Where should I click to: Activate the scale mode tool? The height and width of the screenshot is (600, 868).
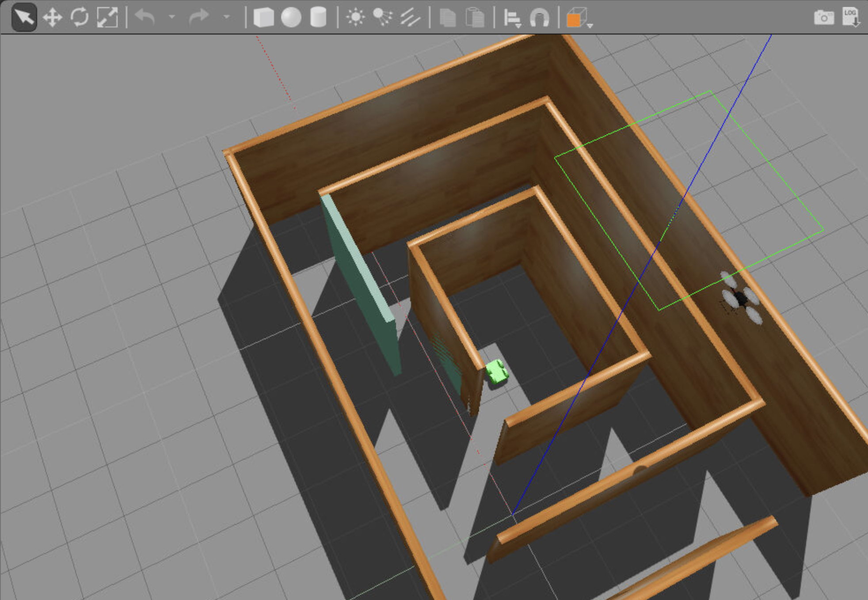(x=107, y=18)
